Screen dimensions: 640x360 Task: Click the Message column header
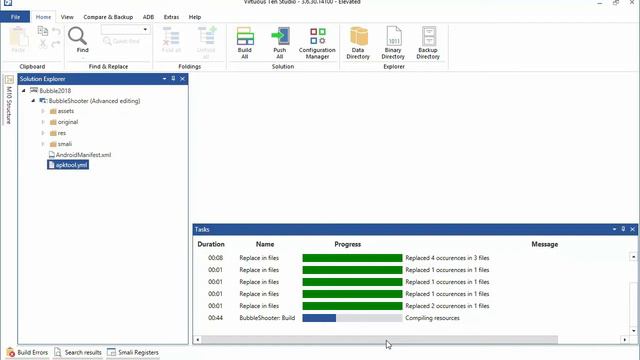point(544,244)
